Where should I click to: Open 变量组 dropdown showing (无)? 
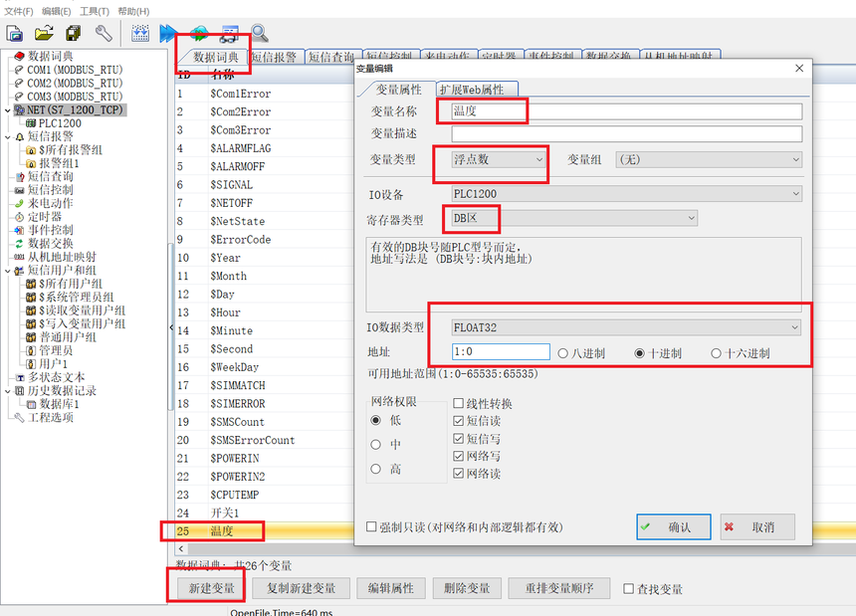[709, 159]
